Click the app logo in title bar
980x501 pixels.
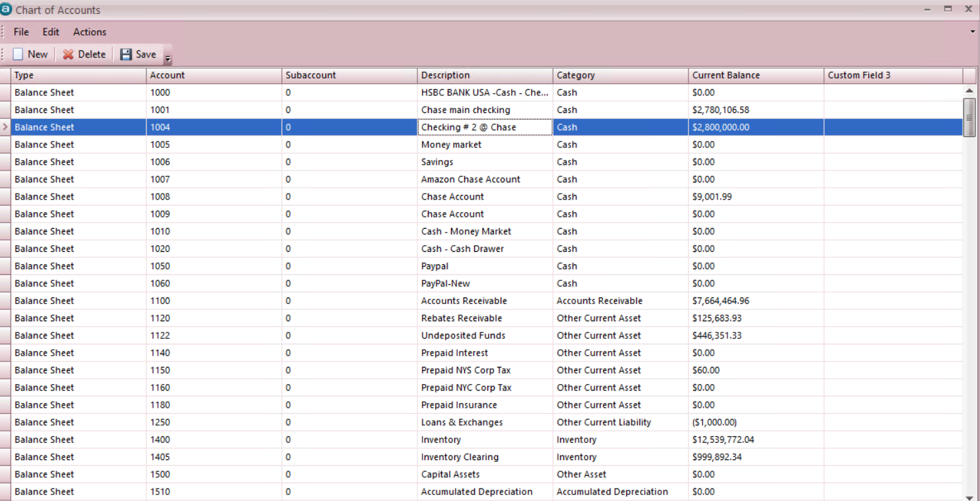(7, 9)
